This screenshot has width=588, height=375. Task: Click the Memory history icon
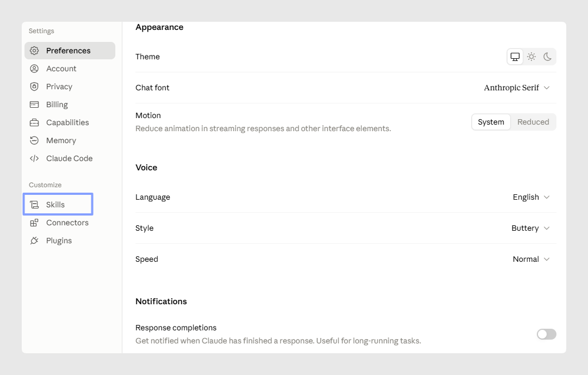(34, 141)
